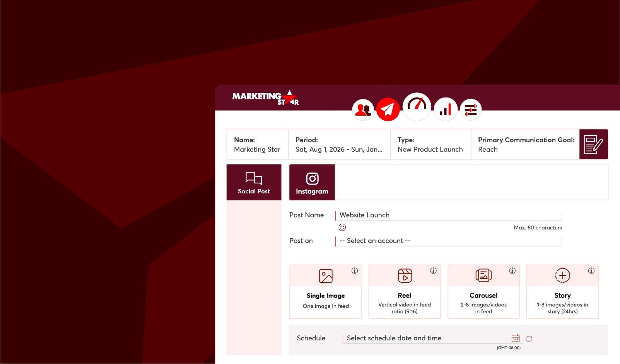620x364 pixels.
Task: Click the Post Name input field
Action: [449, 215]
